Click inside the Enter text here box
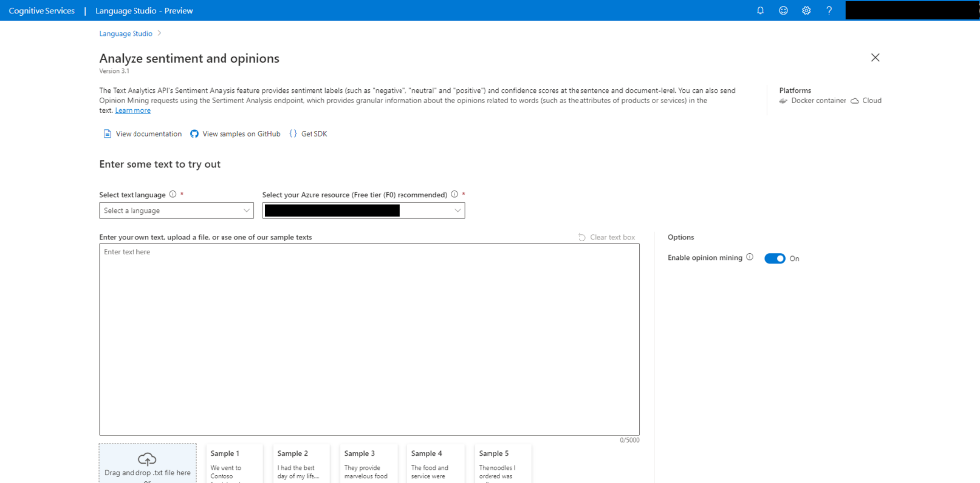 (x=369, y=339)
